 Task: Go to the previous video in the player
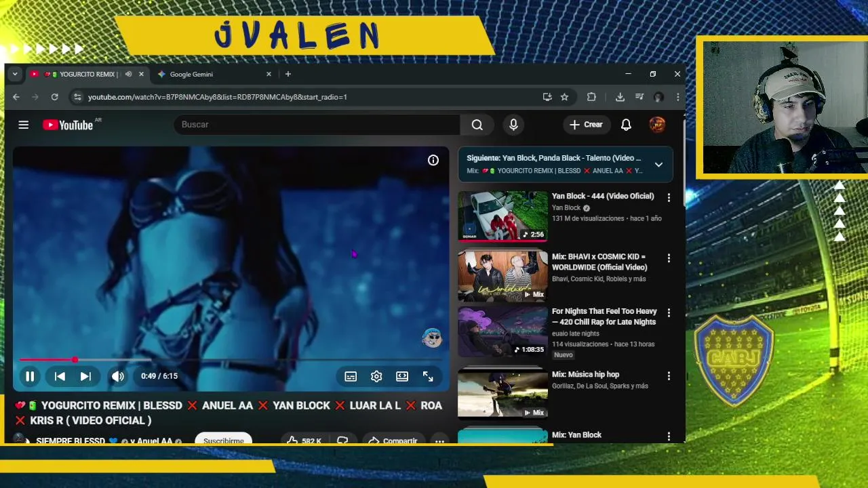point(60,376)
